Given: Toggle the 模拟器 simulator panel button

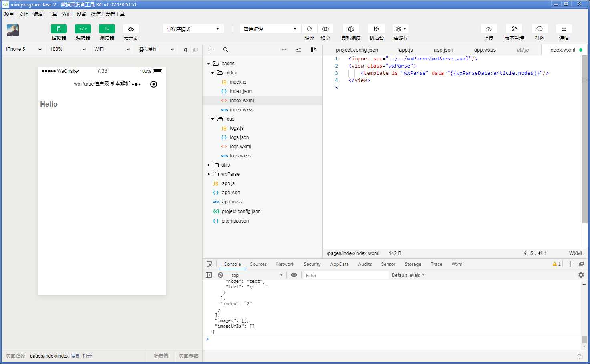Looking at the screenshot, I should (59, 29).
